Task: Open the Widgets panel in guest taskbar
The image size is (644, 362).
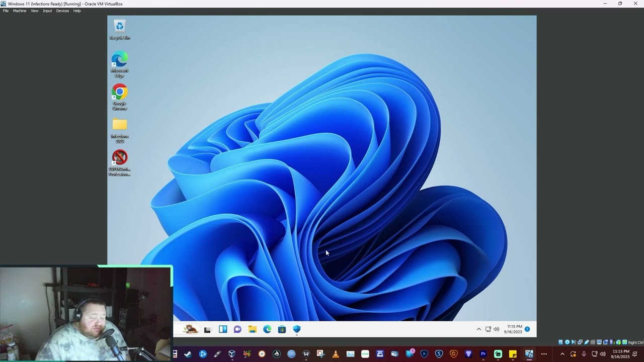Action: [223, 329]
